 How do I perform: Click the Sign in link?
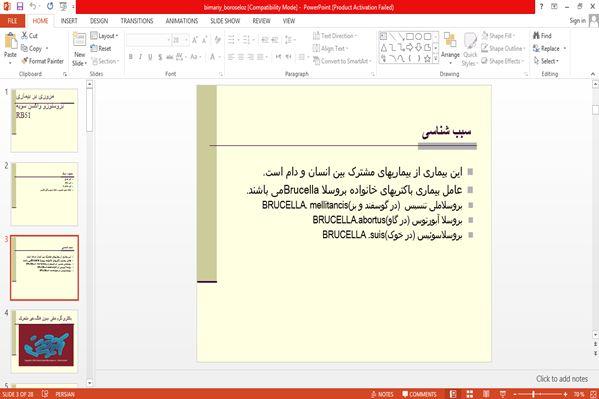point(577,21)
